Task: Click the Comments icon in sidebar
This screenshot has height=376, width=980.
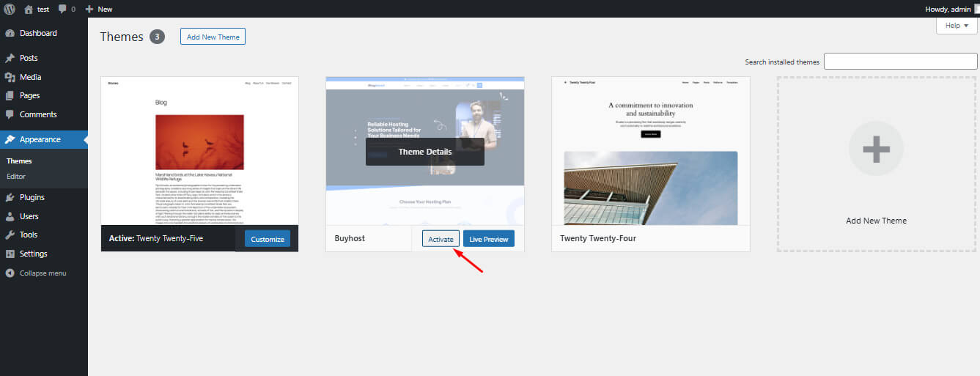Action: (x=10, y=114)
